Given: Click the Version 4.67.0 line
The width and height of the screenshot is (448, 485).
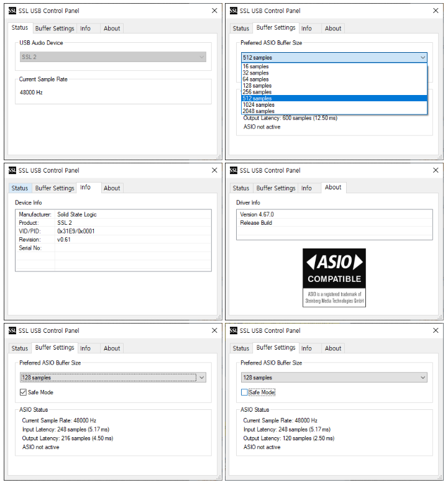Looking at the screenshot, I should pos(257,214).
